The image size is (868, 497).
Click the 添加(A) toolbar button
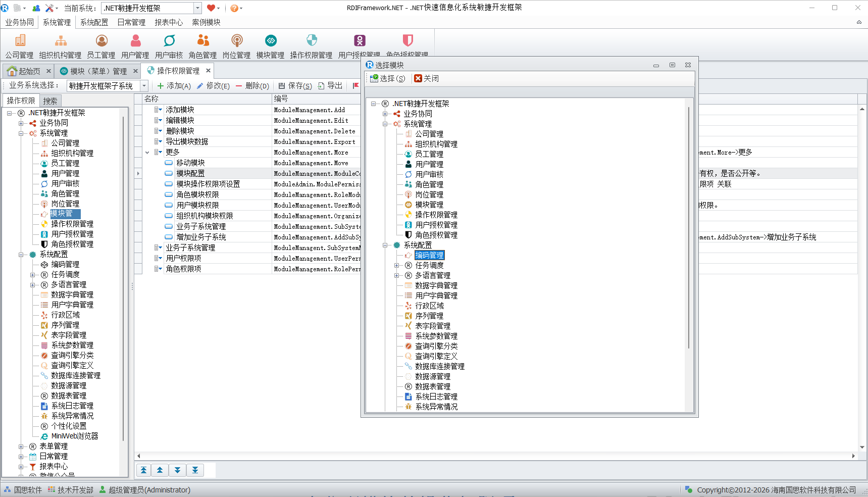(174, 86)
